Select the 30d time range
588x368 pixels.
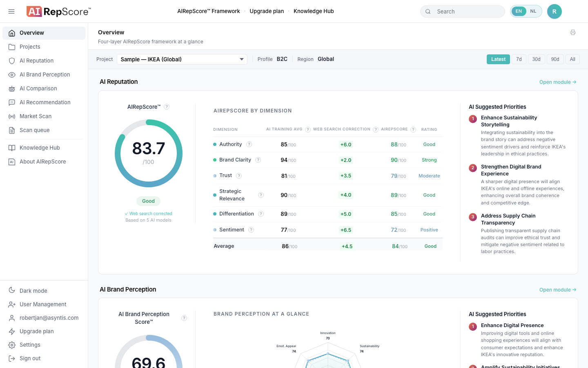pyautogui.click(x=536, y=59)
